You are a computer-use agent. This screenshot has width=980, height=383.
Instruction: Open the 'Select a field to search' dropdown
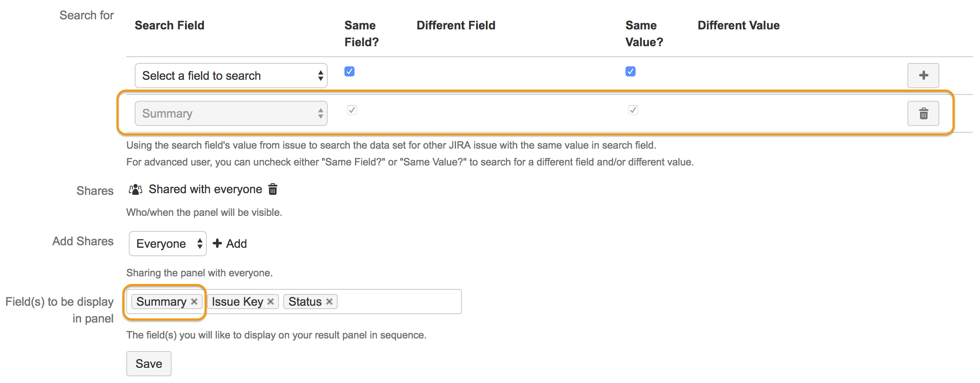[231, 76]
